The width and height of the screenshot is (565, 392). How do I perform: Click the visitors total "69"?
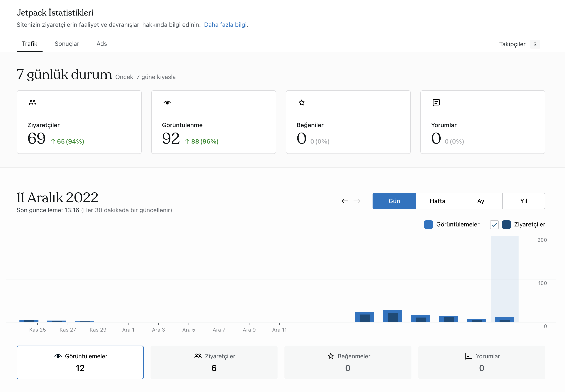(37, 138)
